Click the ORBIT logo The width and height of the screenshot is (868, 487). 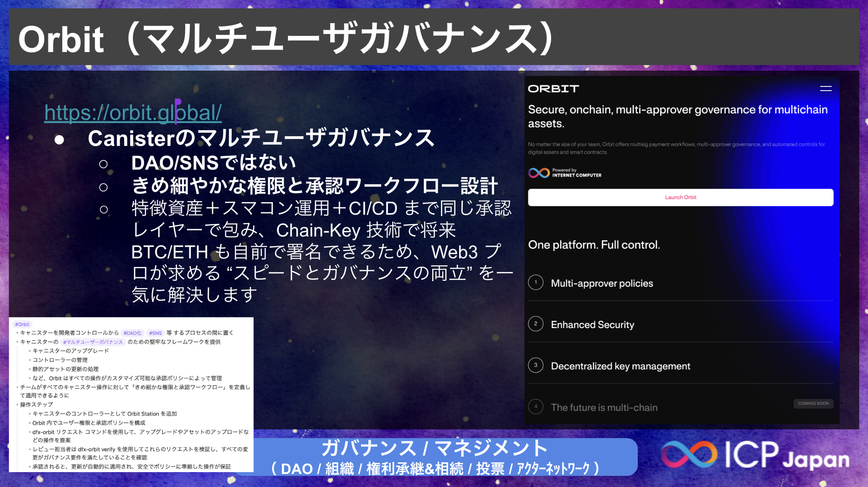pyautogui.click(x=554, y=88)
